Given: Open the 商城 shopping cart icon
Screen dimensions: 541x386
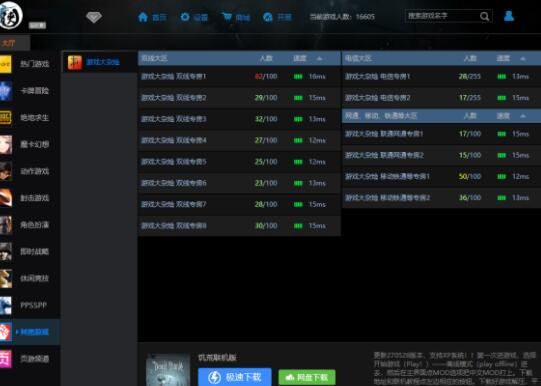Looking at the screenshot, I should point(227,17).
